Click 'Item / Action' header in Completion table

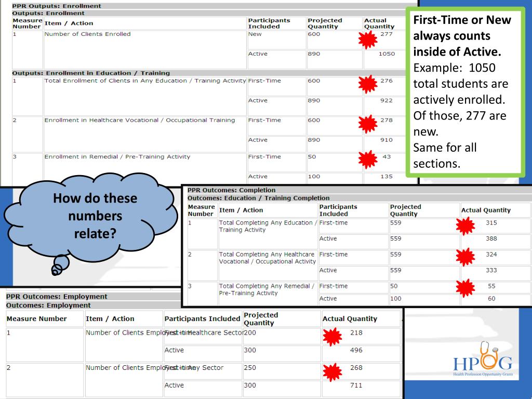[x=241, y=210]
